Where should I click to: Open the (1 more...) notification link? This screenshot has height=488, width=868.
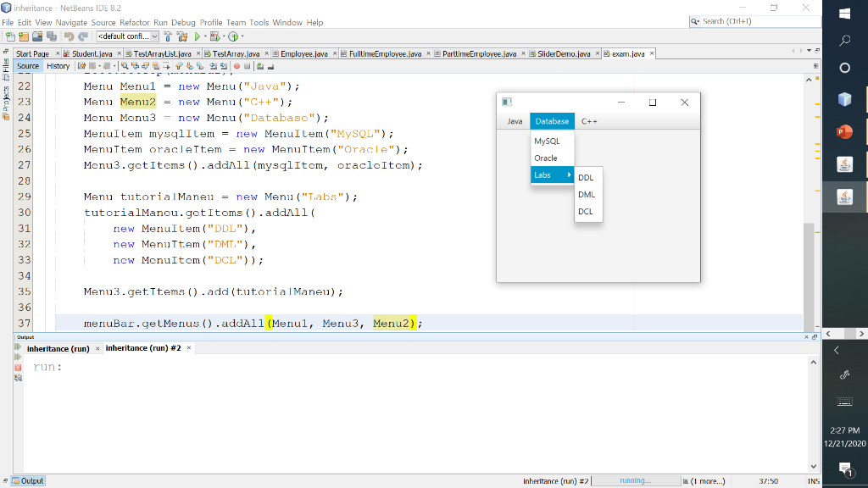tap(707, 480)
